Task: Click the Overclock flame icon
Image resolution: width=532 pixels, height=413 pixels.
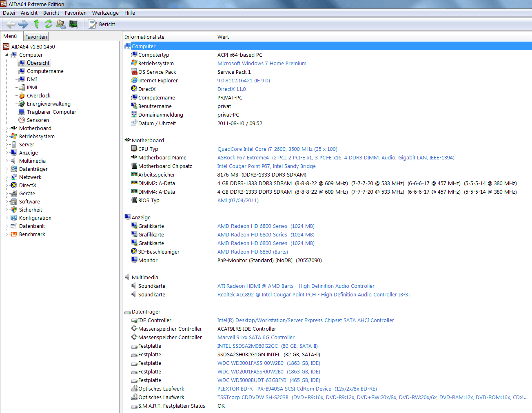Action: tap(22, 96)
